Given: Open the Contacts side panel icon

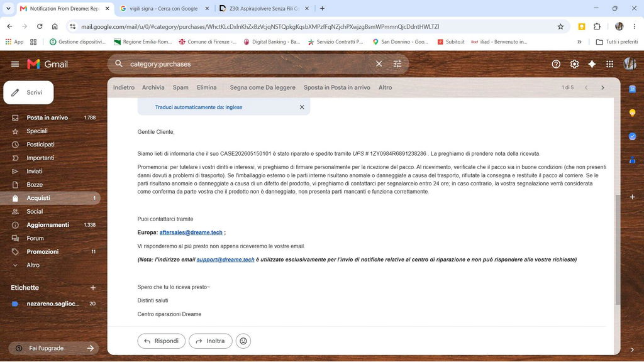Looking at the screenshot, I should 632,160.
